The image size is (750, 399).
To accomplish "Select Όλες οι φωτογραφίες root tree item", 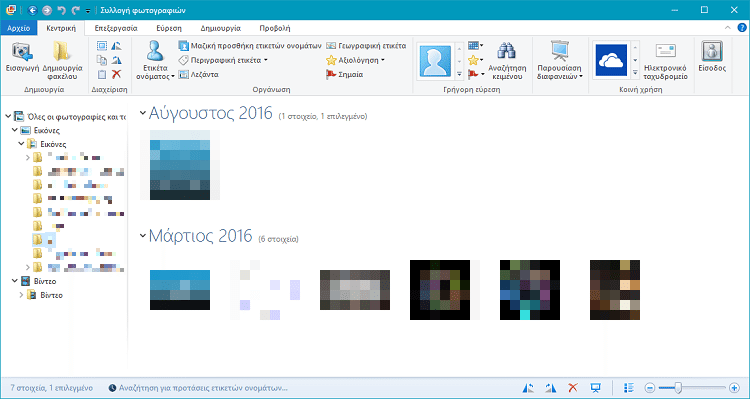I will [70, 116].
